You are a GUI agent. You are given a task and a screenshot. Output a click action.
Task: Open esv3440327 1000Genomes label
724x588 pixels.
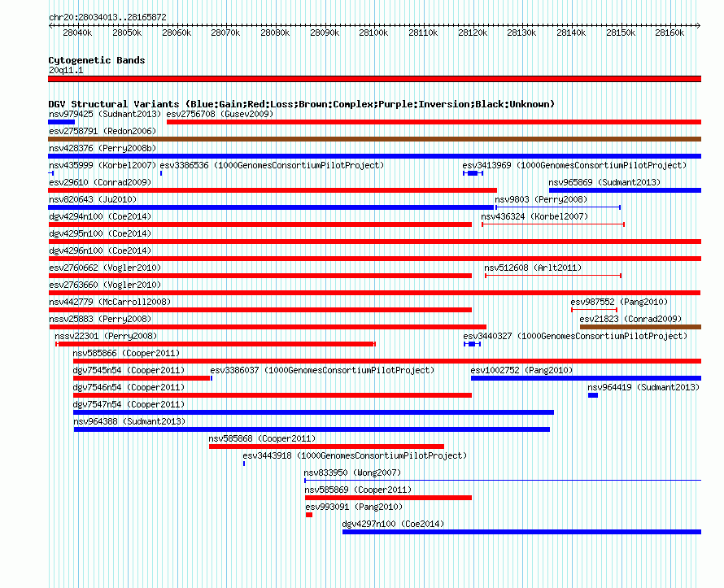click(x=575, y=336)
